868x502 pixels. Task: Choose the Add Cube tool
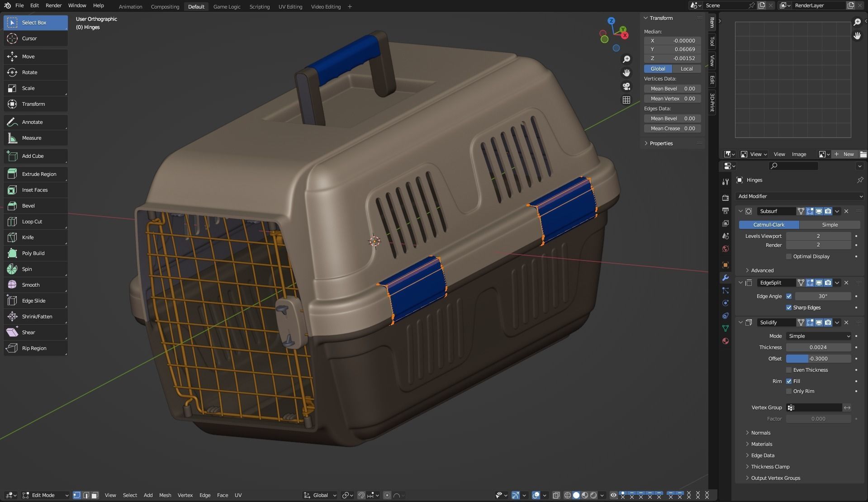click(x=36, y=156)
